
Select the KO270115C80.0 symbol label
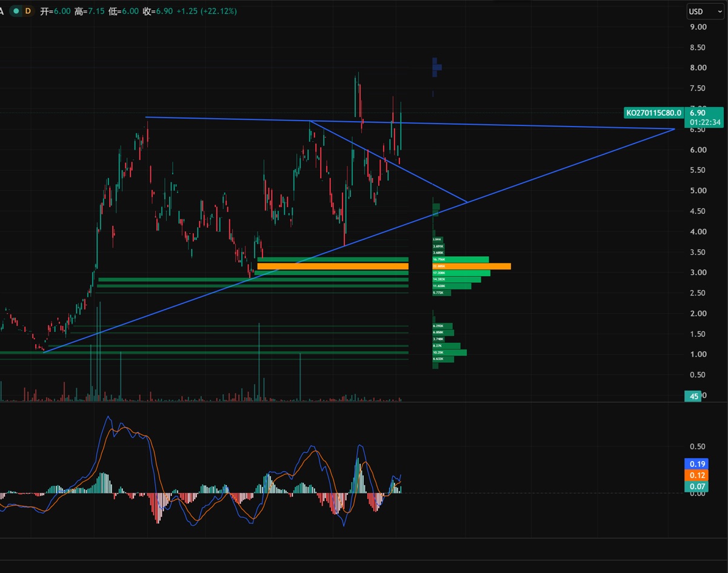(x=653, y=113)
